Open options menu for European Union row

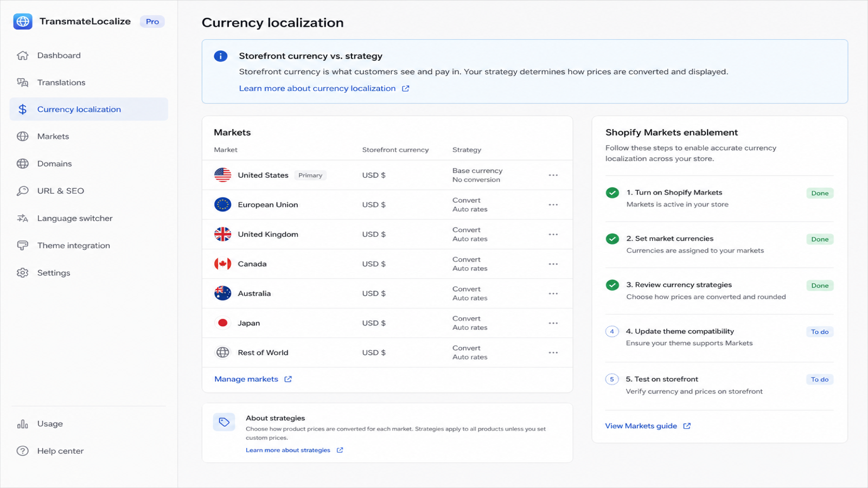click(x=553, y=204)
